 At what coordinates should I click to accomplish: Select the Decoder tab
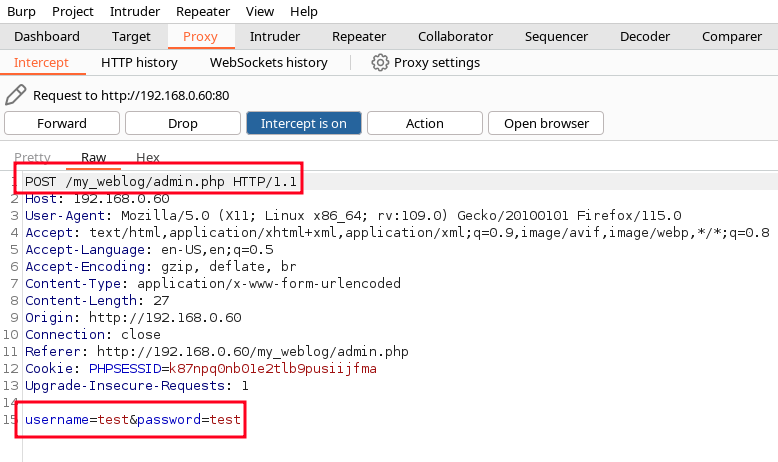645,37
